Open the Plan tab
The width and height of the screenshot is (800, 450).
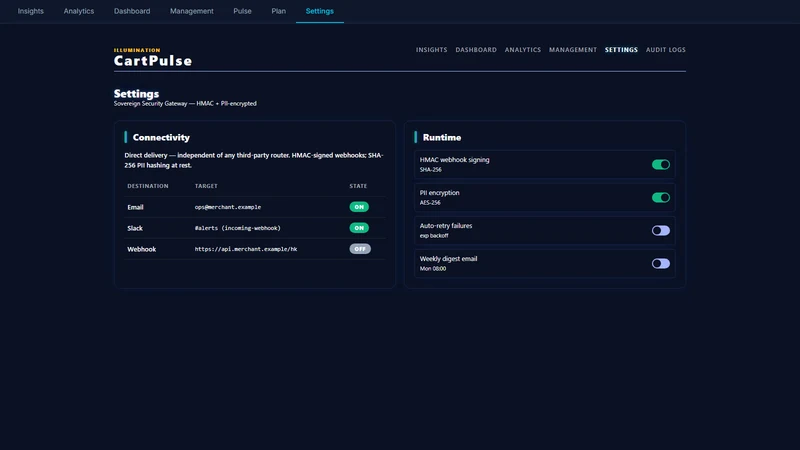pos(279,11)
